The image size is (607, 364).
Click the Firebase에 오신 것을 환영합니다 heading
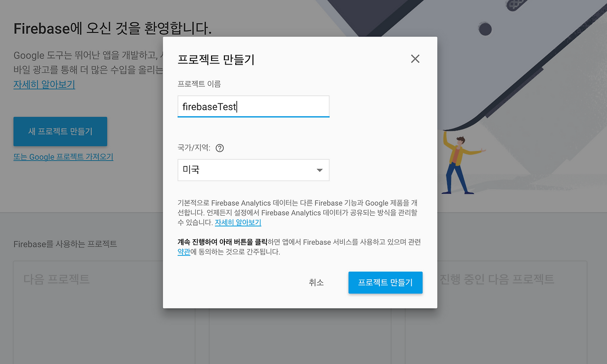[x=113, y=29]
